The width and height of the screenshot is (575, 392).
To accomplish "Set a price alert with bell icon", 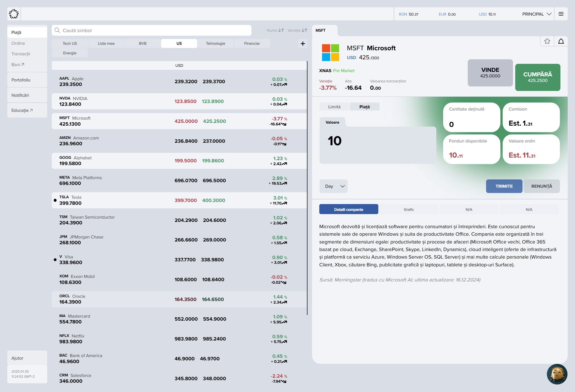I will (561, 41).
